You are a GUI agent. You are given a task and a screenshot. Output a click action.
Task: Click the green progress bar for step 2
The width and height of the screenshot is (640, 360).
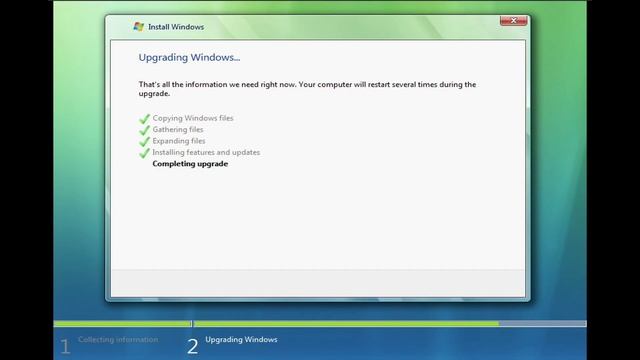[346, 324]
